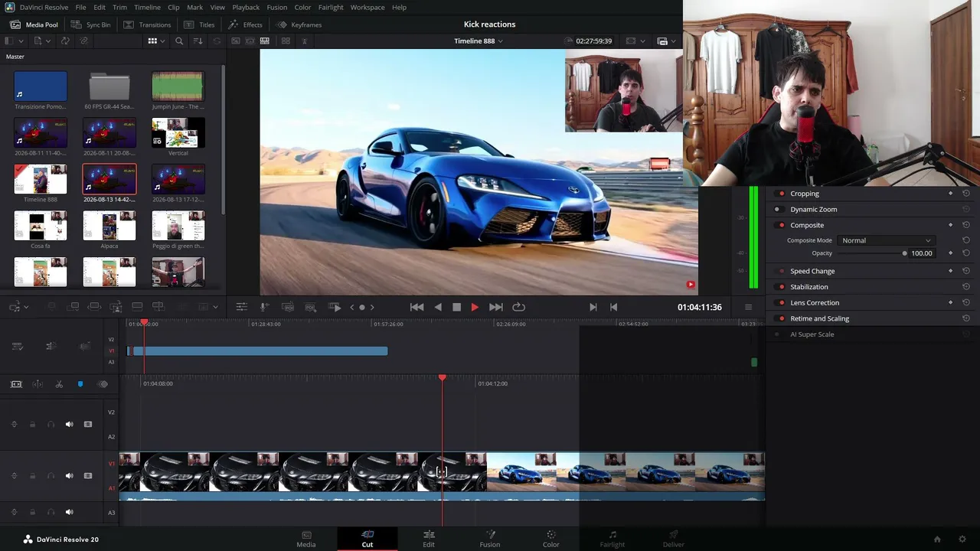Screen dimensions: 980x551
Task: Adjust the Opacity slider handle
Action: [904, 253]
